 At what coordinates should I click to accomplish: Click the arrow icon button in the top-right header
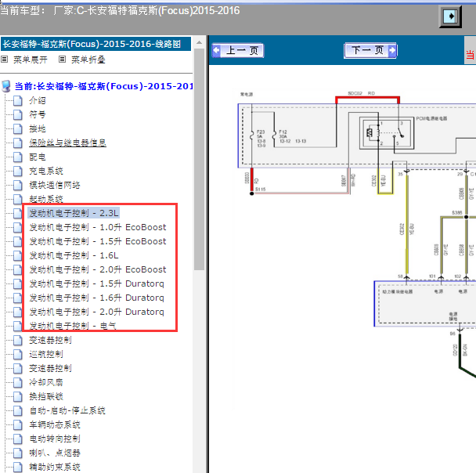pyautogui.click(x=450, y=16)
